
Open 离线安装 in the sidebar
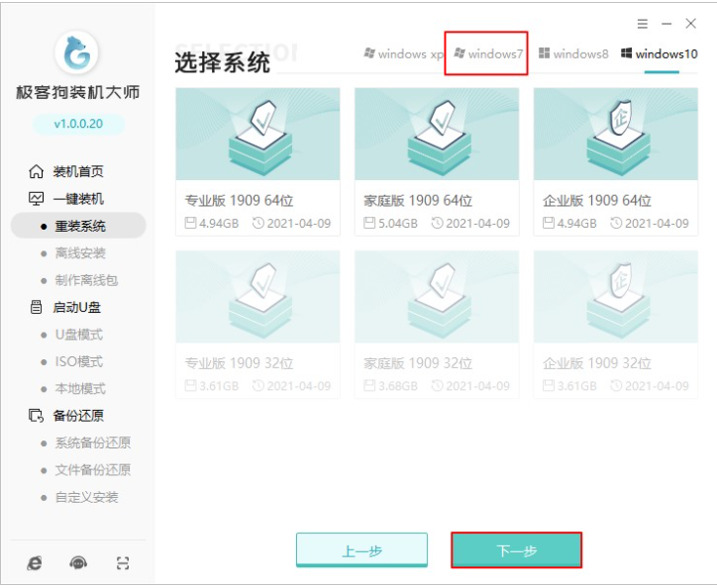[79, 253]
